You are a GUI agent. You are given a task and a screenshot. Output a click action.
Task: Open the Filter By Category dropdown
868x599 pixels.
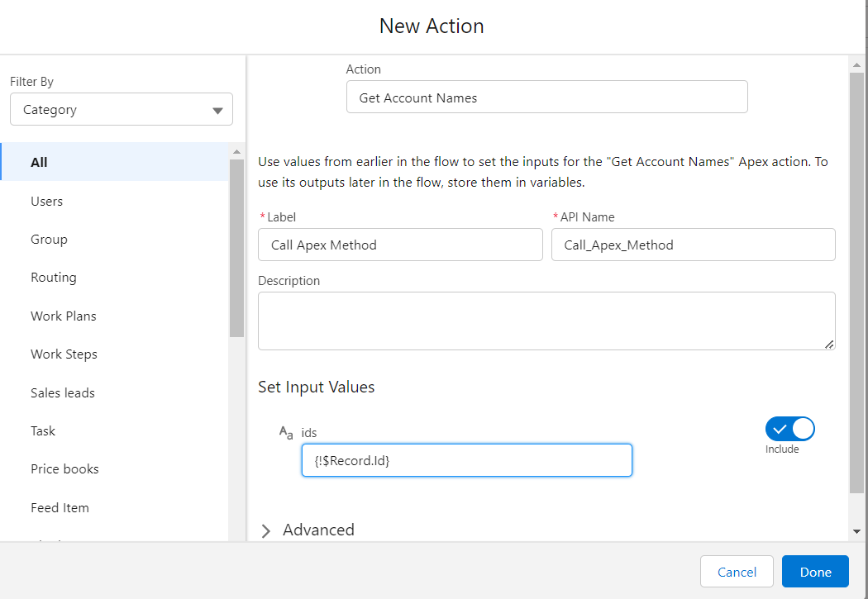click(x=122, y=110)
